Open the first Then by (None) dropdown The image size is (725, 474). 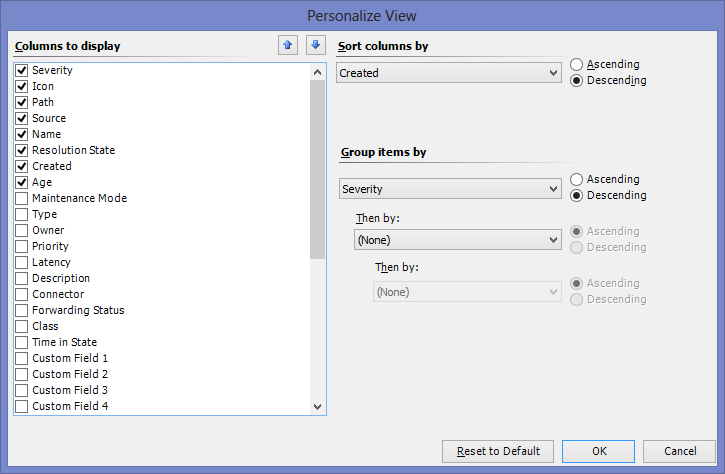tap(458, 240)
